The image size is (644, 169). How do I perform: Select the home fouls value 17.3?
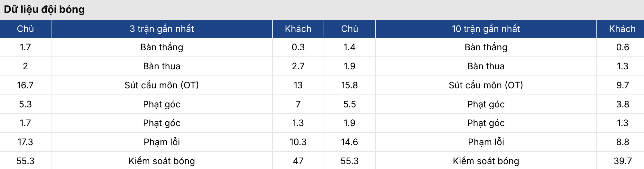pyautogui.click(x=25, y=142)
